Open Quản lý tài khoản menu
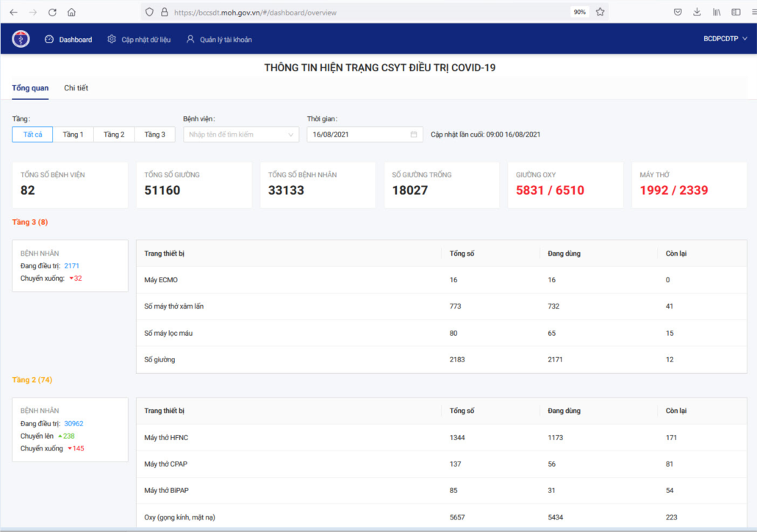Viewport: 757px width, 532px height. tap(219, 40)
